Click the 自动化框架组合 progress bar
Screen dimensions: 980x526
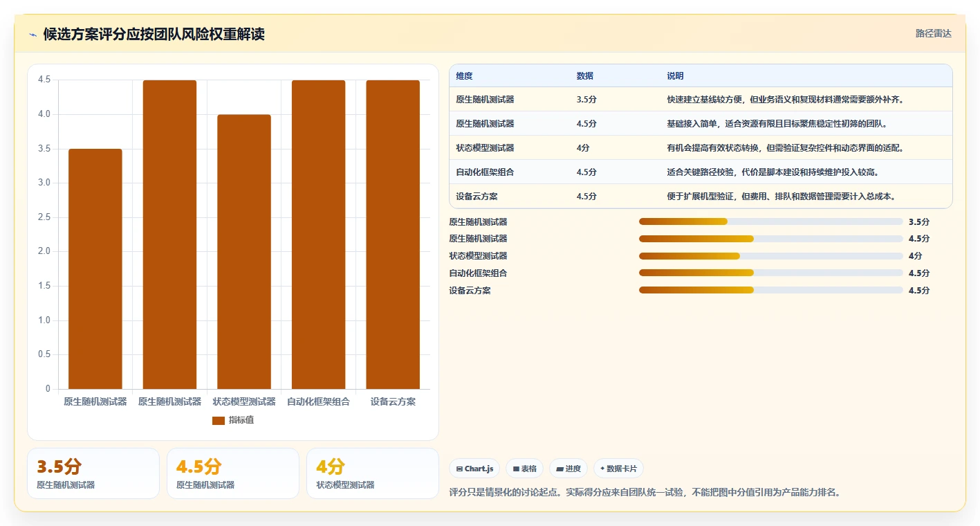(x=771, y=273)
